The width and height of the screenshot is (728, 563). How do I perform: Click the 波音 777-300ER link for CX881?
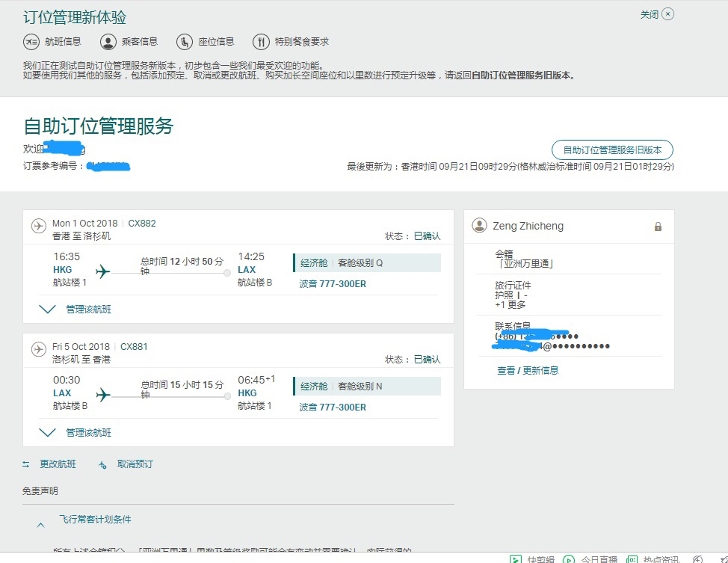333,407
